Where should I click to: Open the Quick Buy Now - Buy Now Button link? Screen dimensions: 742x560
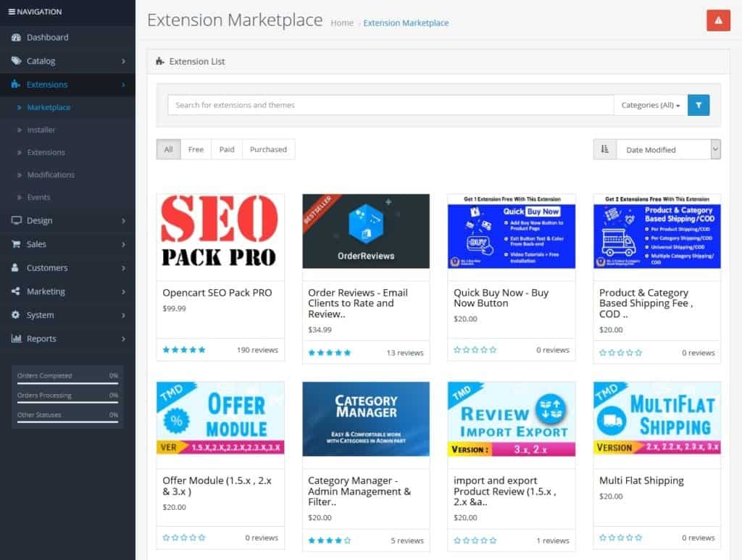pyautogui.click(x=501, y=298)
